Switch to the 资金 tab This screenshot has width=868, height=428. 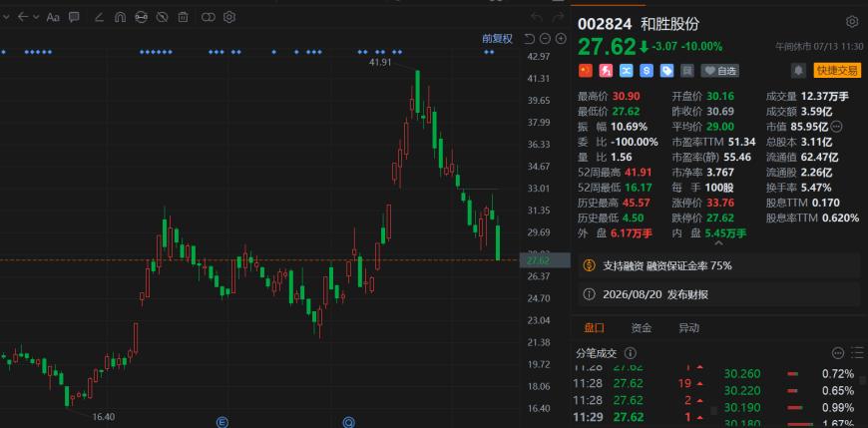[642, 328]
